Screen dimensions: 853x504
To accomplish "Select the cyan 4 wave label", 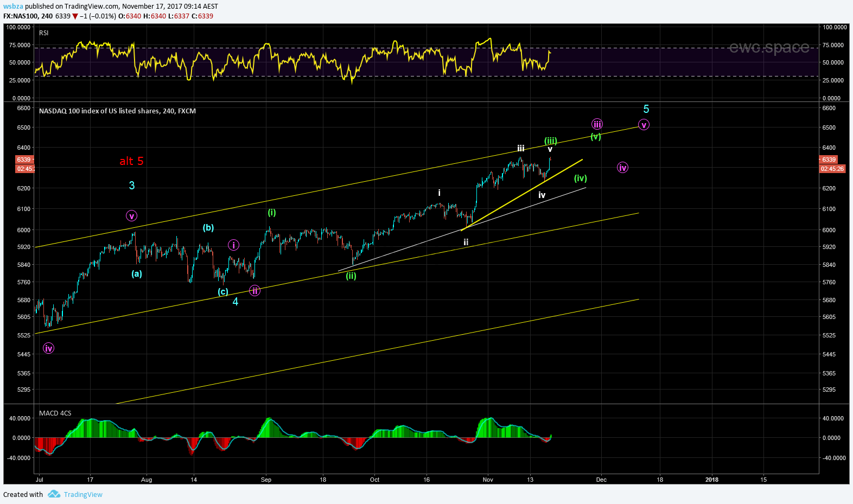I will click(x=235, y=302).
